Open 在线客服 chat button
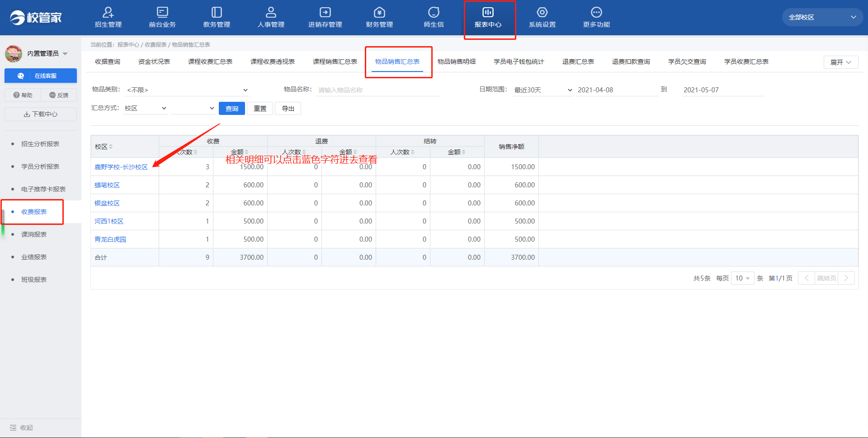The image size is (868, 438). 41,76
